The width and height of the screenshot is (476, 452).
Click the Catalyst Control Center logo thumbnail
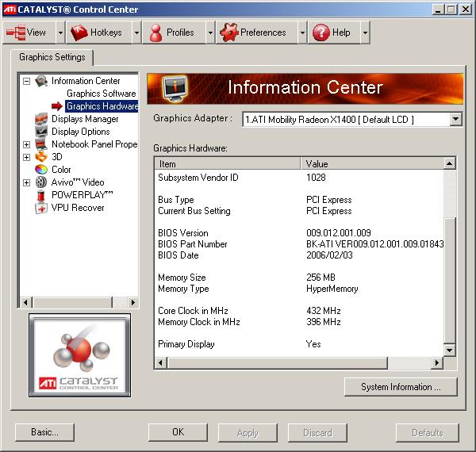pos(80,355)
